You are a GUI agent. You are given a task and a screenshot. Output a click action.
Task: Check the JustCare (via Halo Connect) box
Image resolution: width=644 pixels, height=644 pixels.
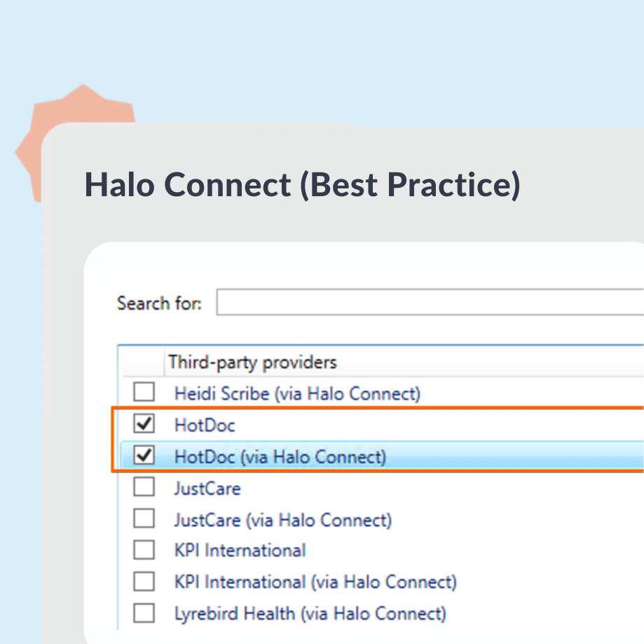pos(144,519)
